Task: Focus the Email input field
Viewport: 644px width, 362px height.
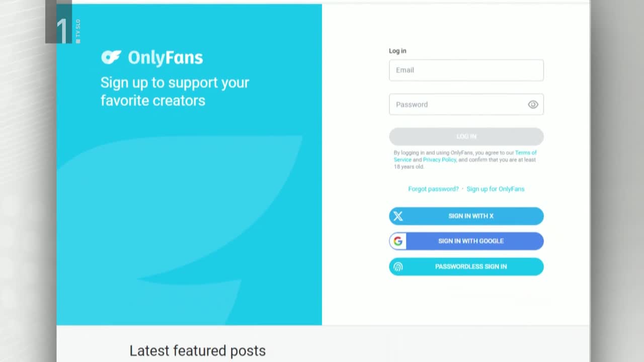Action: (x=466, y=70)
